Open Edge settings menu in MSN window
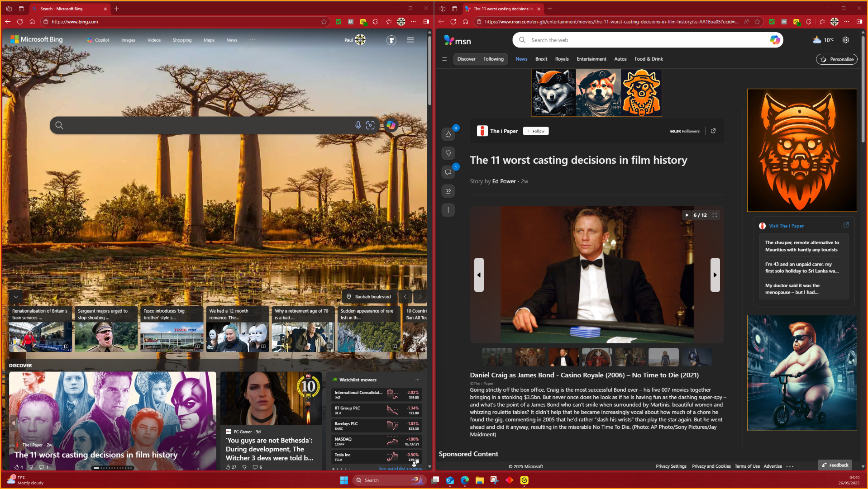Screen dimensions: 868x489 [x=847, y=22]
